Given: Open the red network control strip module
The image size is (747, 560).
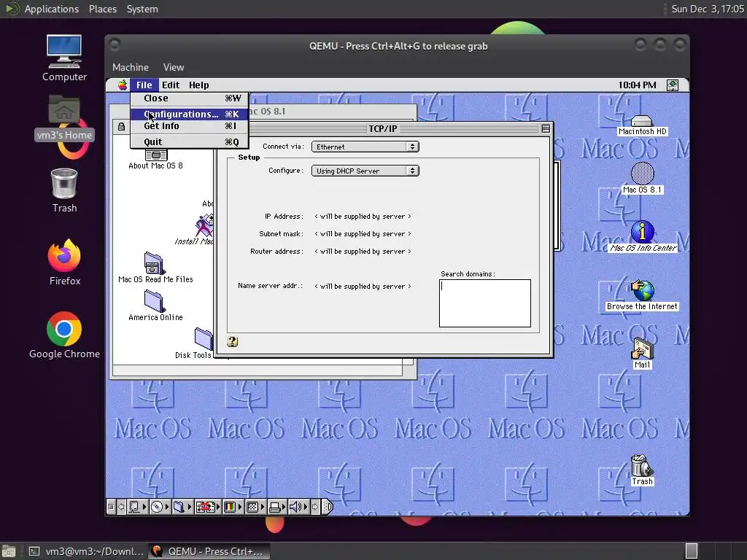Looking at the screenshot, I should (208, 507).
